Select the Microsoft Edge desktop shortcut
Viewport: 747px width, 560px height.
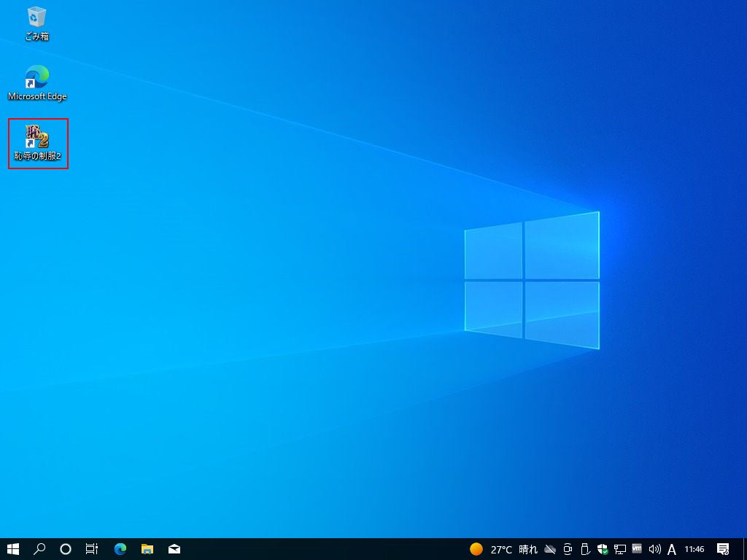pyautogui.click(x=37, y=83)
